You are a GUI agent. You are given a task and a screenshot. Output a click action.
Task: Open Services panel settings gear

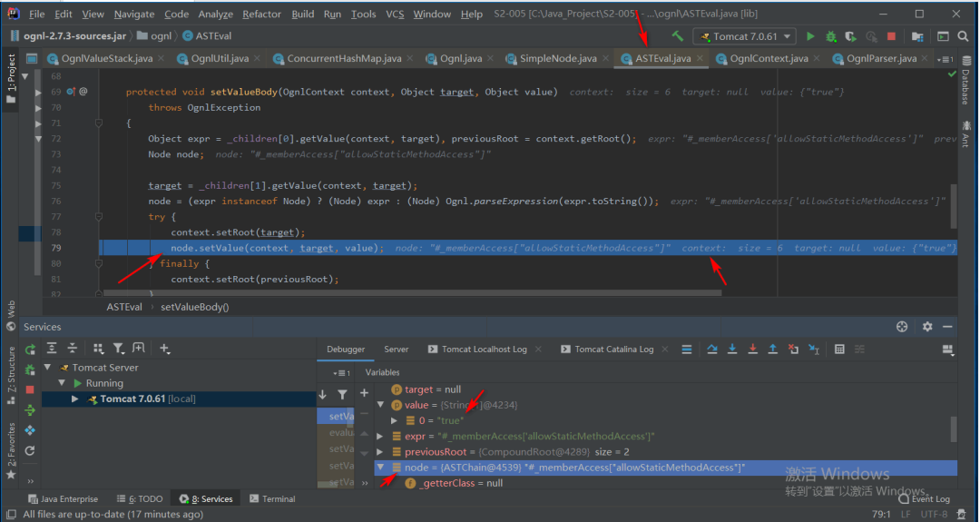926,327
